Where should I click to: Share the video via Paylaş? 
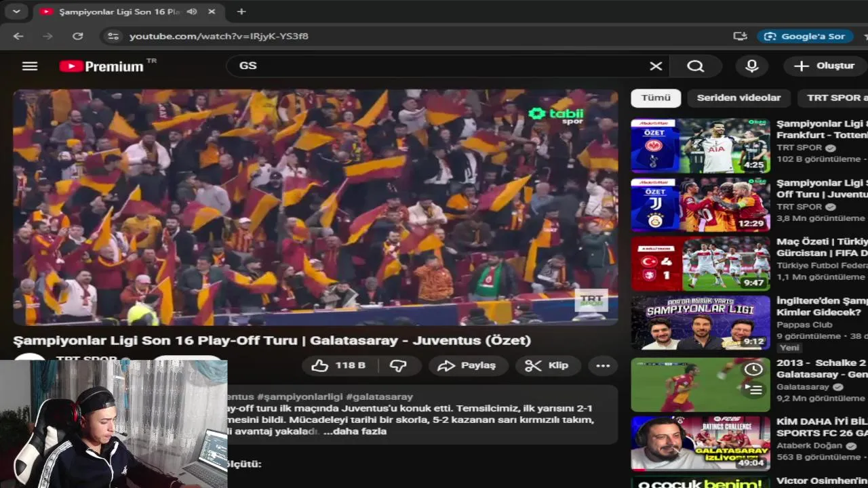pos(467,365)
